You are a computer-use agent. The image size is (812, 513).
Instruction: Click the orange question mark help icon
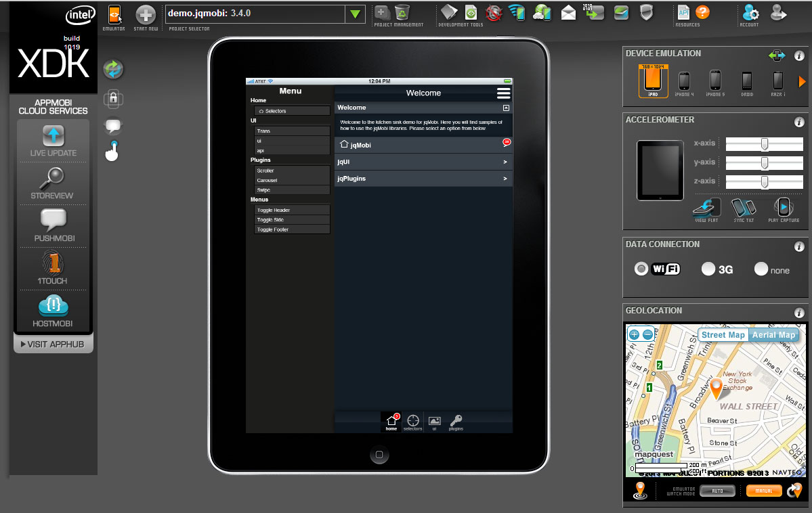pos(703,12)
